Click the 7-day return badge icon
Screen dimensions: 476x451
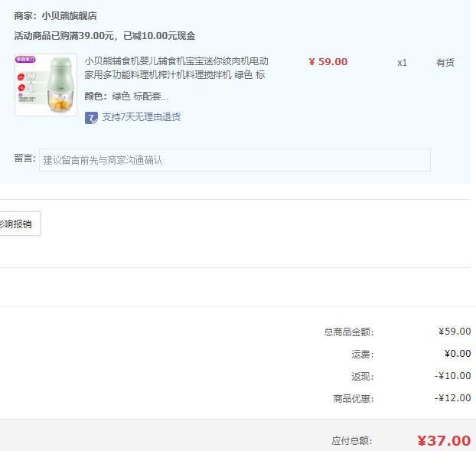click(91, 118)
